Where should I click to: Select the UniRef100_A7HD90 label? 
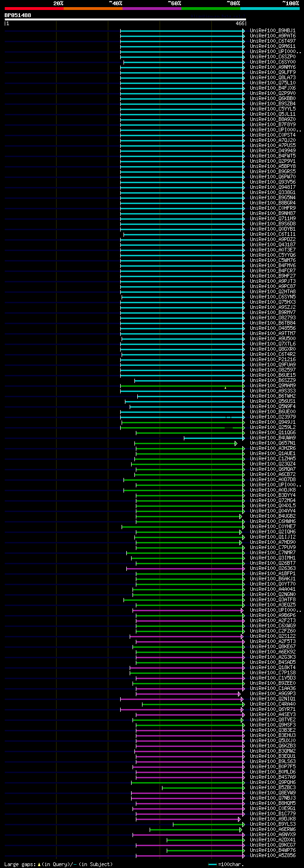[273, 542]
